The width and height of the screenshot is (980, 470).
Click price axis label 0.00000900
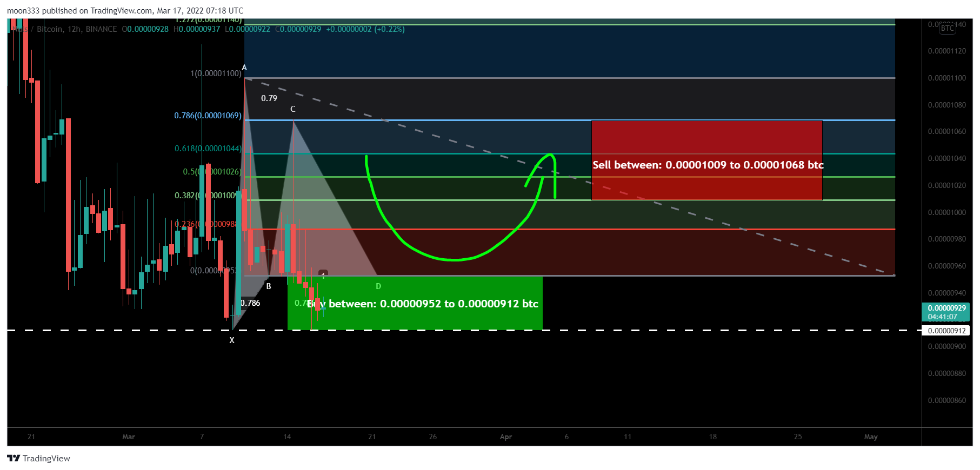coord(947,346)
